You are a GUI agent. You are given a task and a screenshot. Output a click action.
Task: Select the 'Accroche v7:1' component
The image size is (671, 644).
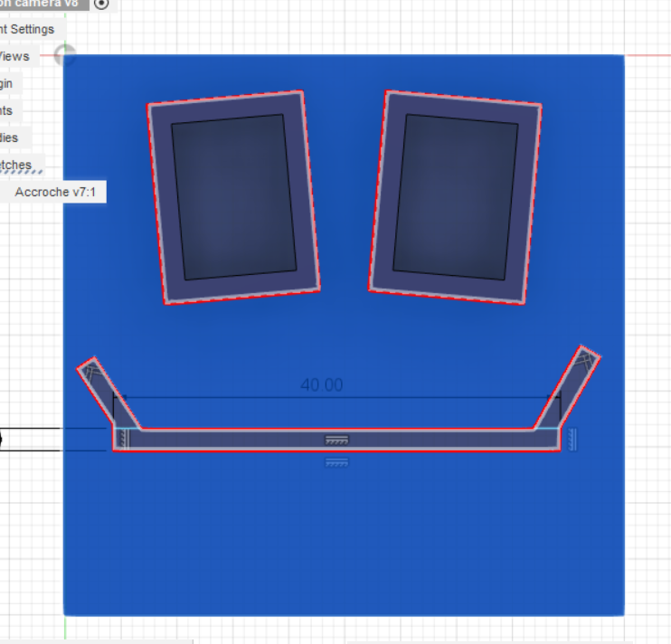55,192
